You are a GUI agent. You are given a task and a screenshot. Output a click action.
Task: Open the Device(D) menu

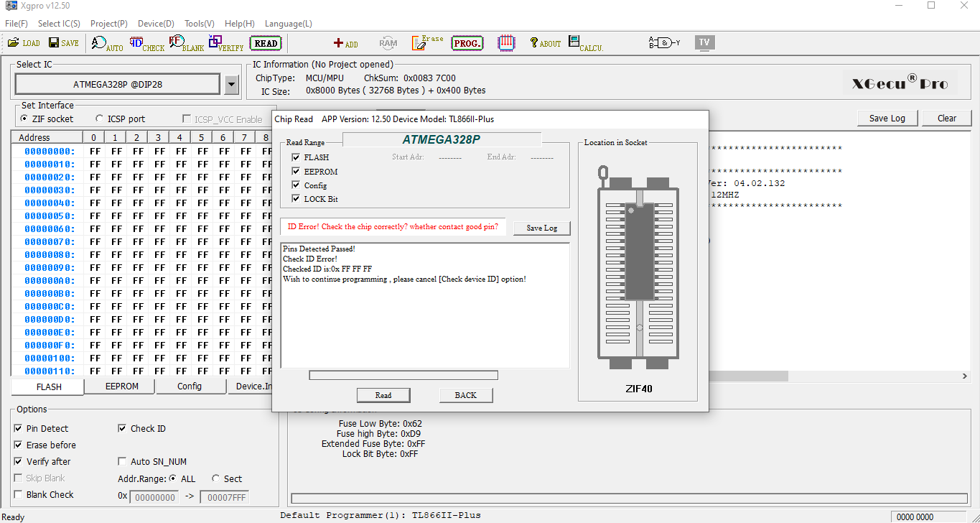tap(156, 24)
